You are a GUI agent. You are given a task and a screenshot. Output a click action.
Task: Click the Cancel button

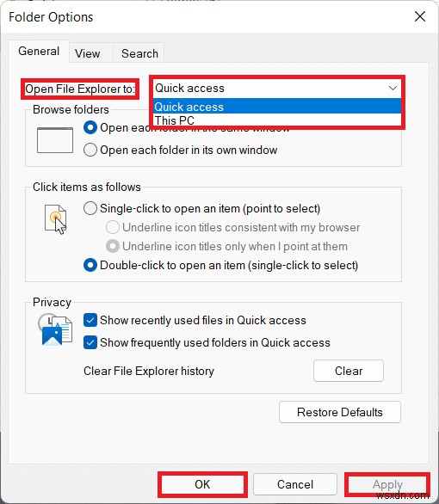coord(295,484)
